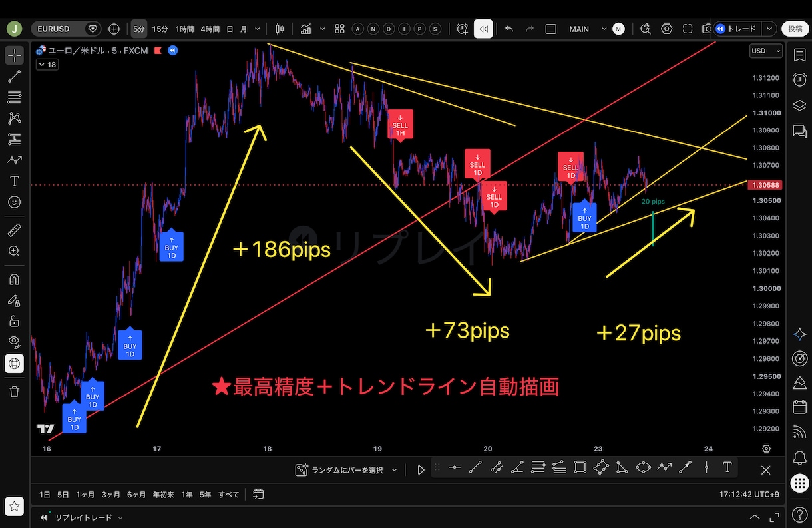812x528 pixels.
Task: Switch to the 15分 timeframe
Action: click(x=160, y=29)
